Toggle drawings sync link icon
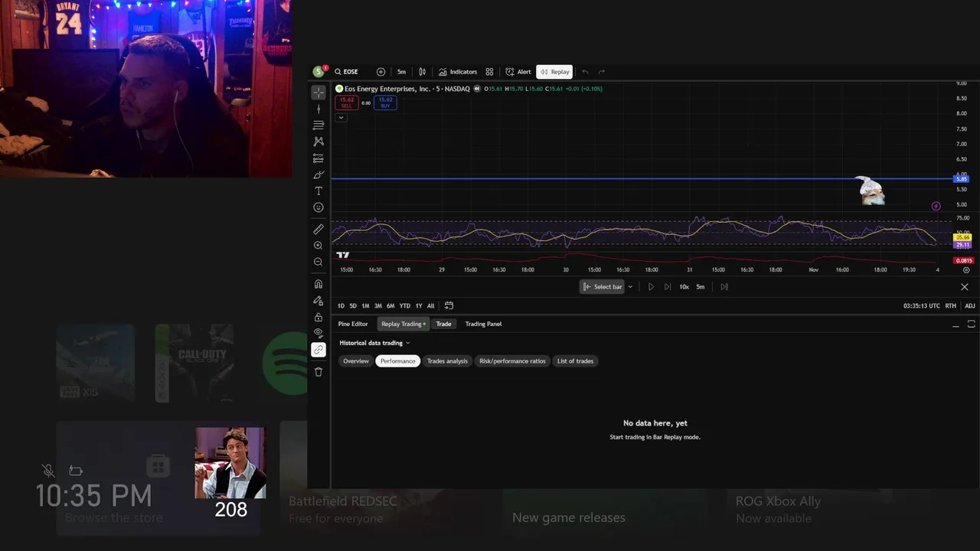The height and width of the screenshot is (551, 980). (318, 350)
